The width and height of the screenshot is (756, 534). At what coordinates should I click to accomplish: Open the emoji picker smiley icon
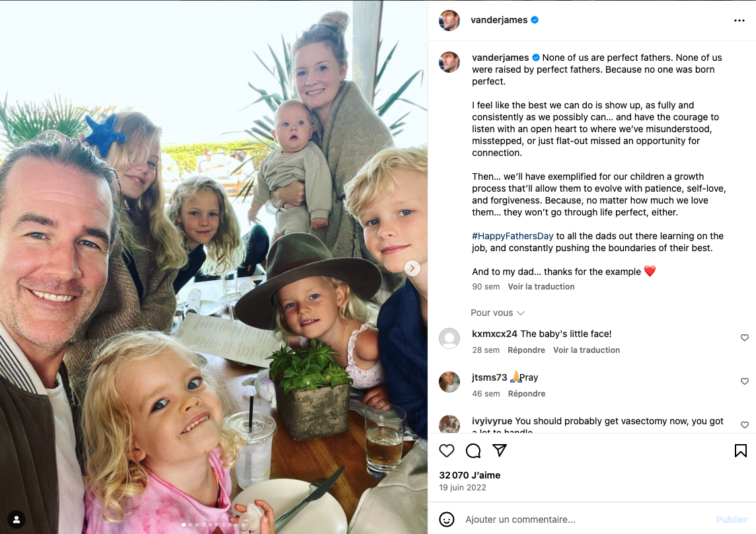coord(447,519)
